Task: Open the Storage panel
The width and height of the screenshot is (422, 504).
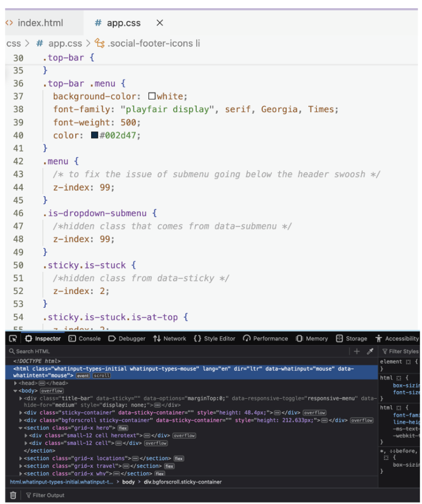Action: pos(351,339)
